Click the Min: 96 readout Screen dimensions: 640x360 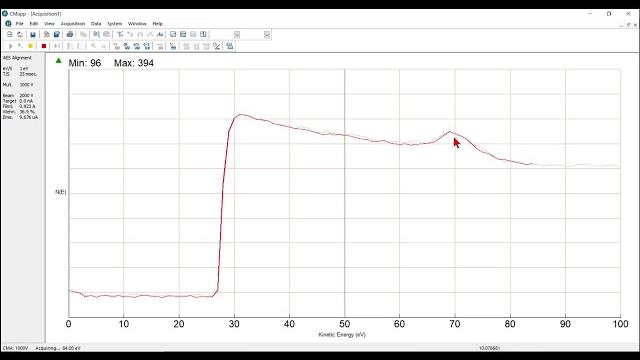point(84,63)
